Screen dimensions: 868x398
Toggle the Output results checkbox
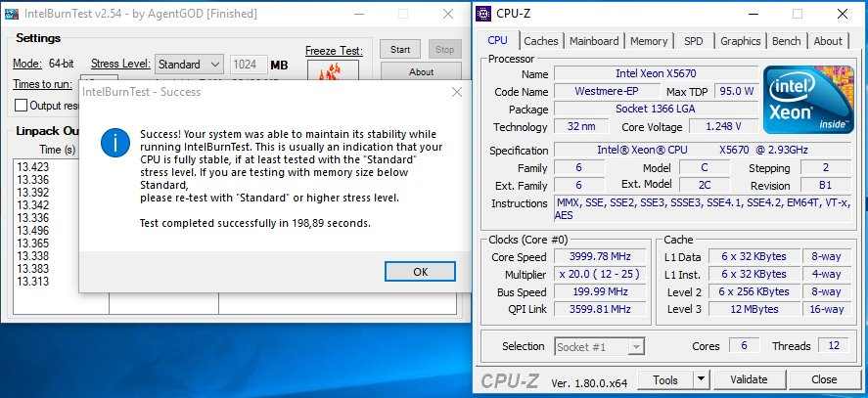point(21,106)
